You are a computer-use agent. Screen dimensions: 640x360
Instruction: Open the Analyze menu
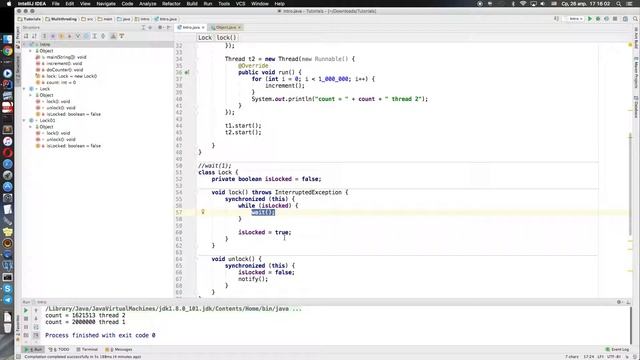tap(147, 4)
